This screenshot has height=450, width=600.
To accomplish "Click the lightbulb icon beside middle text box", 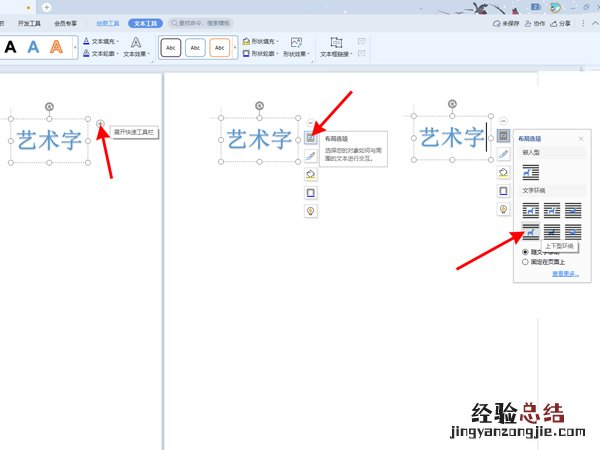I will click(x=310, y=211).
